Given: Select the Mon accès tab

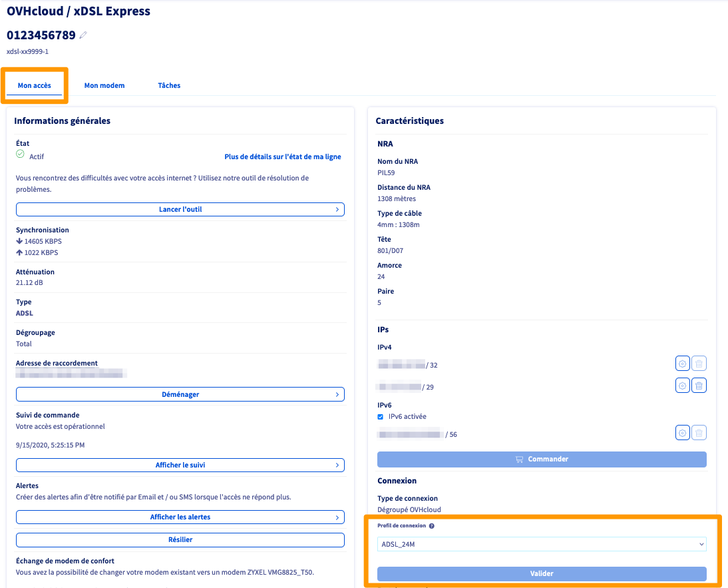Looking at the screenshot, I should (35, 85).
